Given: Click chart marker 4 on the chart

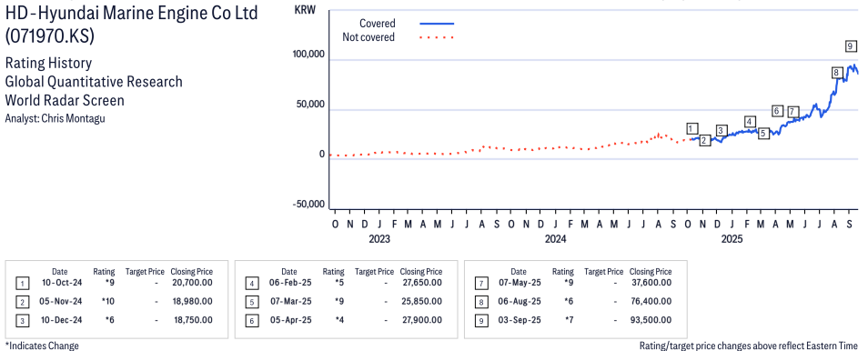Looking at the screenshot, I should [x=750, y=122].
